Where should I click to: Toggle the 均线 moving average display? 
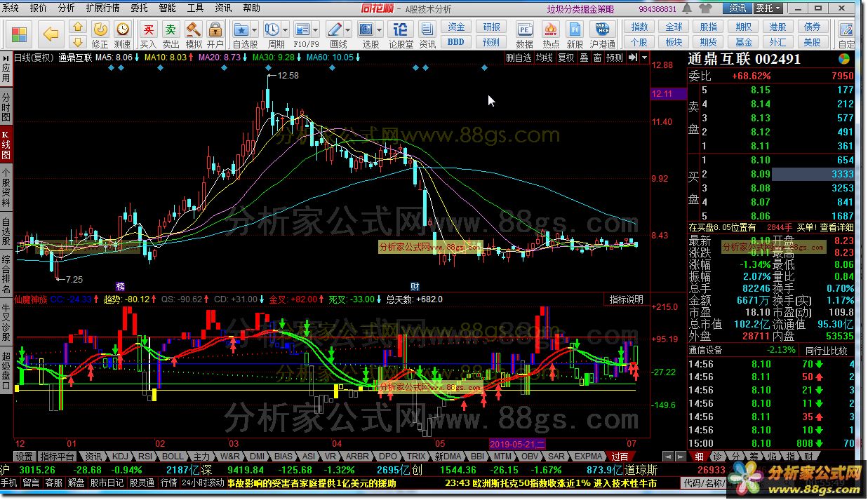(545, 58)
